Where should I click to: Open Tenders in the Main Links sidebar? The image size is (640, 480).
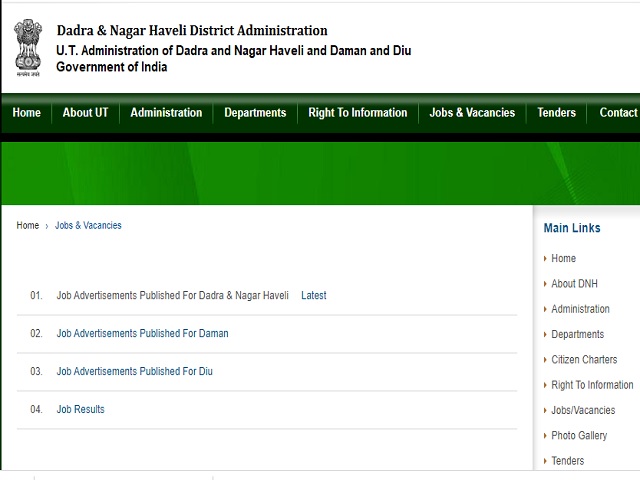567,461
